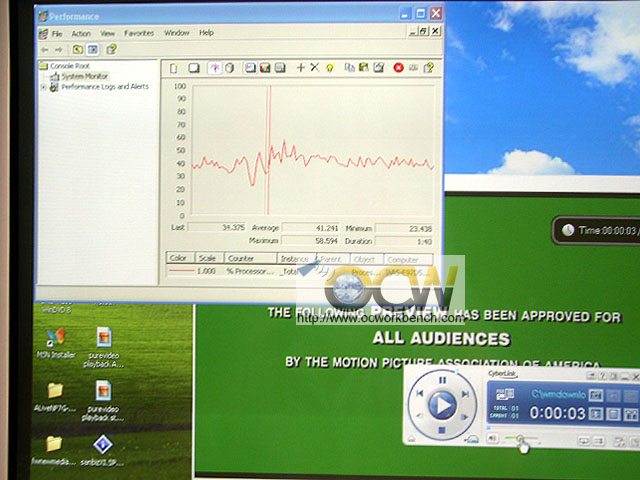The height and width of the screenshot is (480, 640).
Task: Open the File menu
Action: [57, 33]
